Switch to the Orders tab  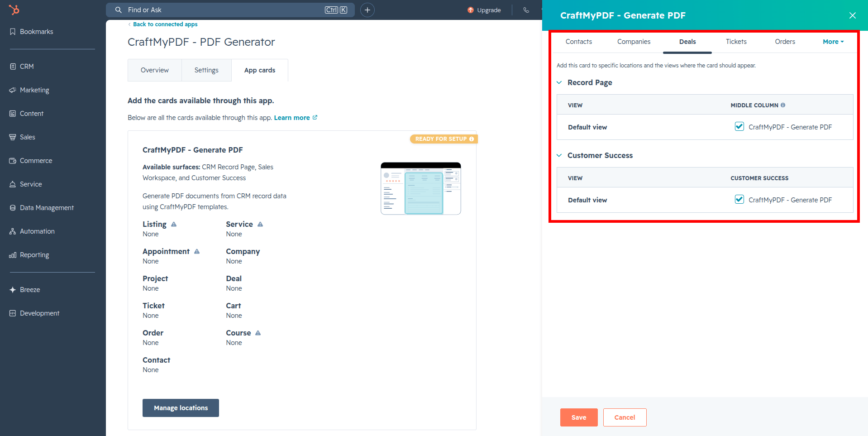(x=785, y=42)
